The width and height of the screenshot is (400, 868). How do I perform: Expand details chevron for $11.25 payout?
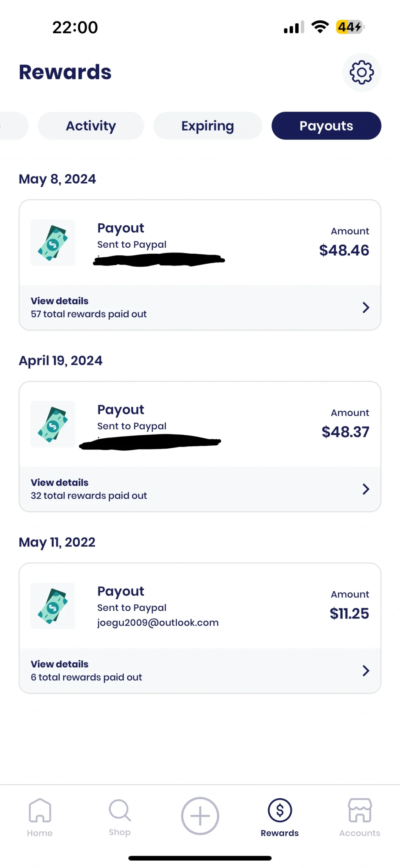[x=366, y=671]
